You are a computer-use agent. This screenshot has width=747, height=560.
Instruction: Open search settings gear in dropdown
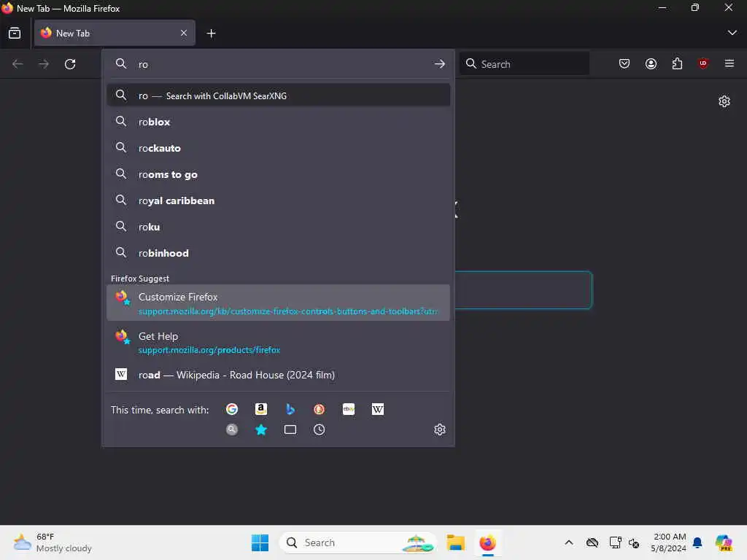pos(440,429)
